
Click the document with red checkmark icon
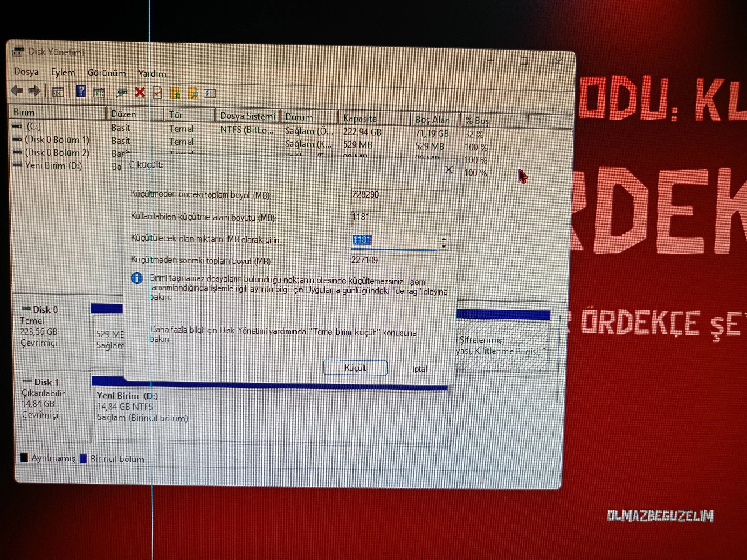pos(157,93)
